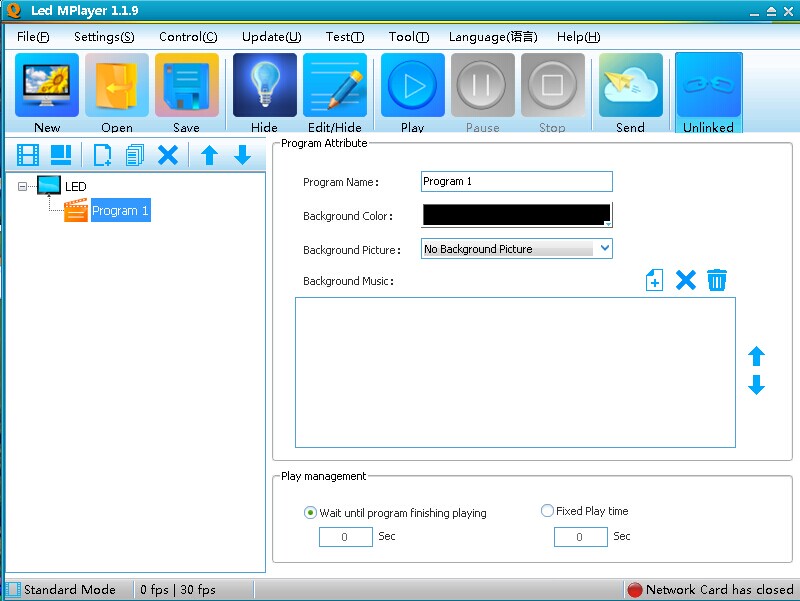Image resolution: width=800 pixels, height=601 pixels.
Task: Move Program 1 down using down arrow
Action: (x=239, y=154)
